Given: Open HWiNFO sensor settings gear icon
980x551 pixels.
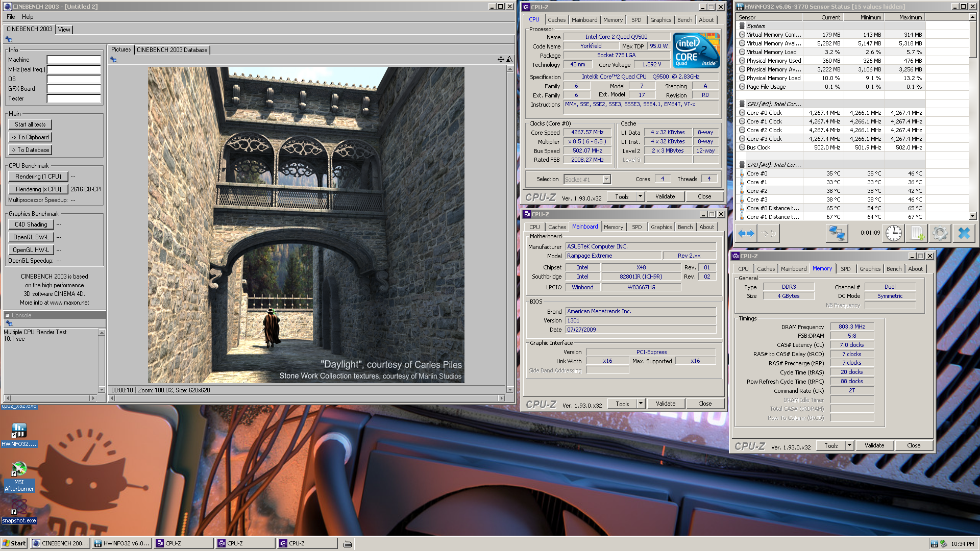Looking at the screenshot, I should click(x=940, y=233).
